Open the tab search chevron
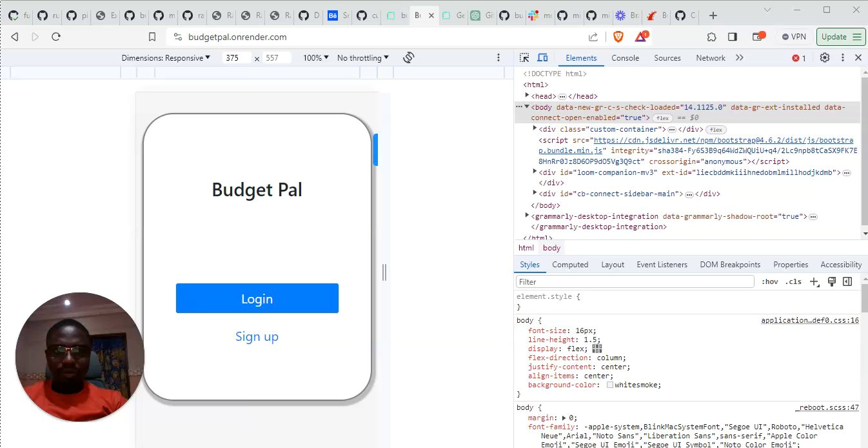868x448 pixels. [767, 10]
